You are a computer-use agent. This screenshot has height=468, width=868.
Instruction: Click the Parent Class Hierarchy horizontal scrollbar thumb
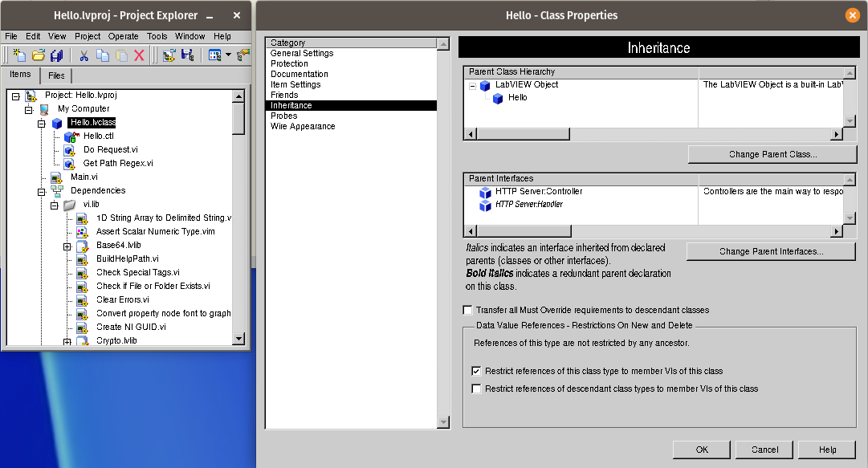pyautogui.click(x=523, y=134)
